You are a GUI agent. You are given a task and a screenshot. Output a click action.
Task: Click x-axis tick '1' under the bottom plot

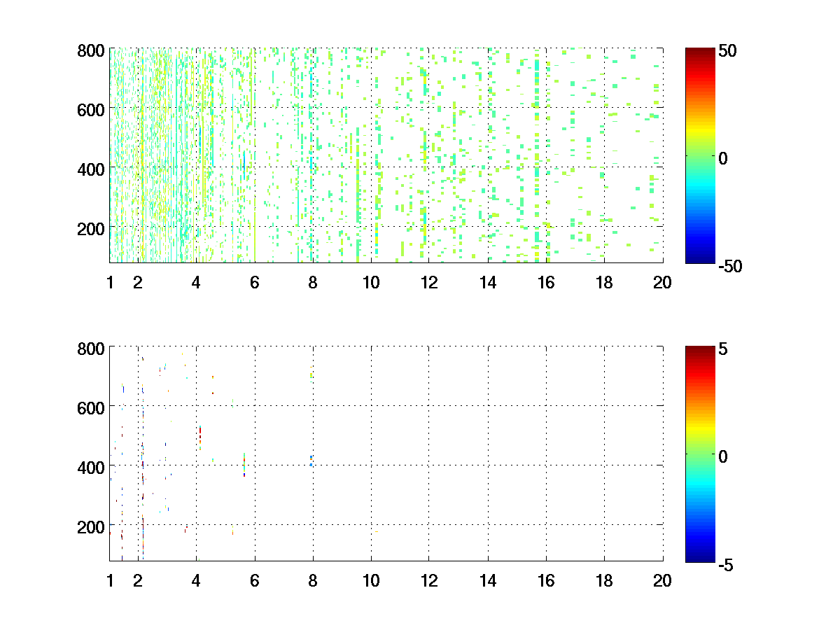[110, 580]
